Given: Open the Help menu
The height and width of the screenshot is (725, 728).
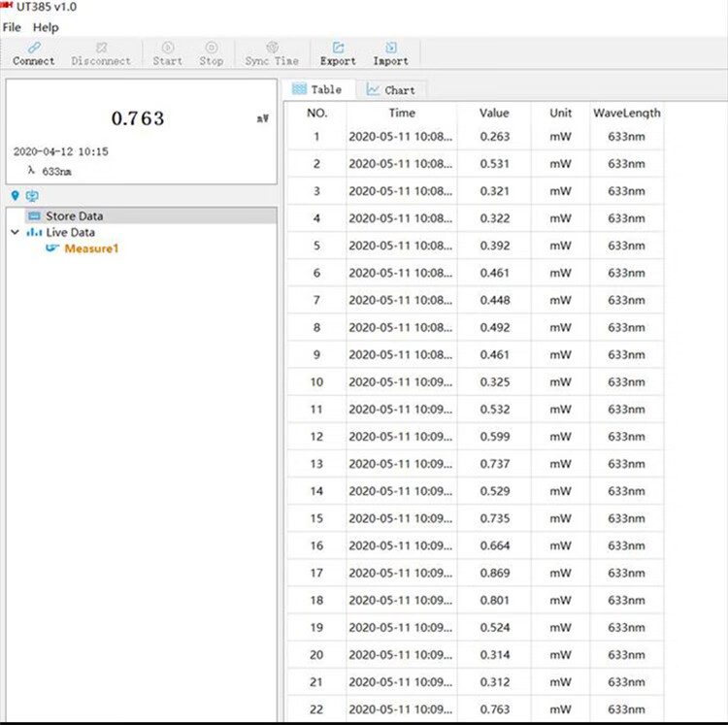Looking at the screenshot, I should [x=46, y=27].
